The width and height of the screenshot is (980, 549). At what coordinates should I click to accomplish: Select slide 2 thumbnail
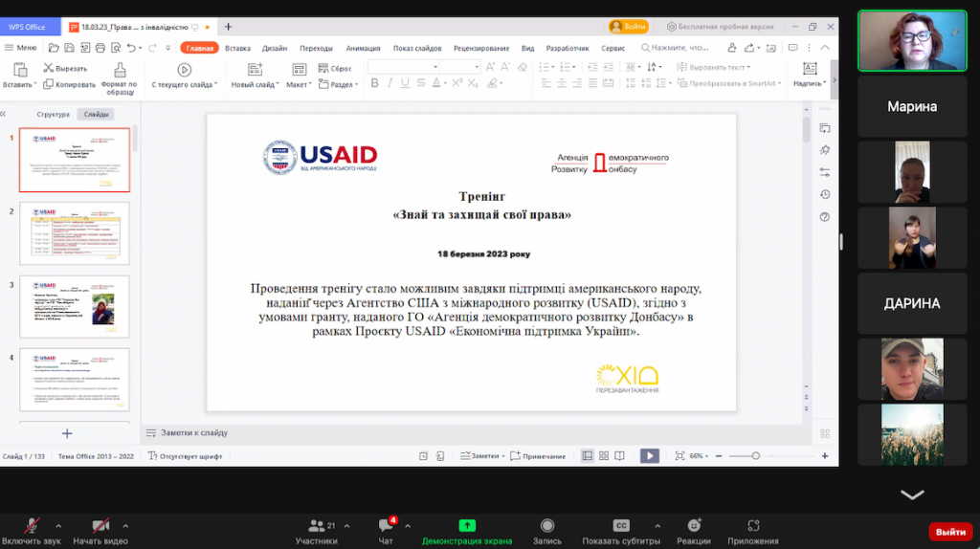75,233
